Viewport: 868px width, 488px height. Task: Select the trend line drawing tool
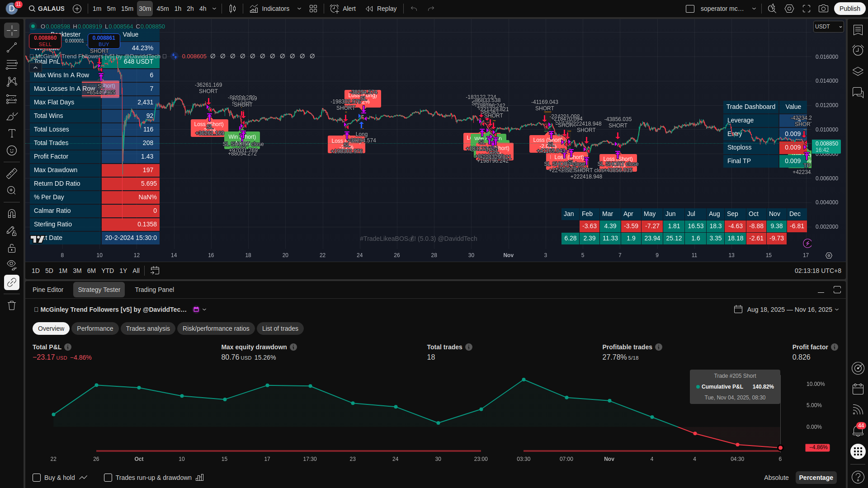[x=12, y=48]
